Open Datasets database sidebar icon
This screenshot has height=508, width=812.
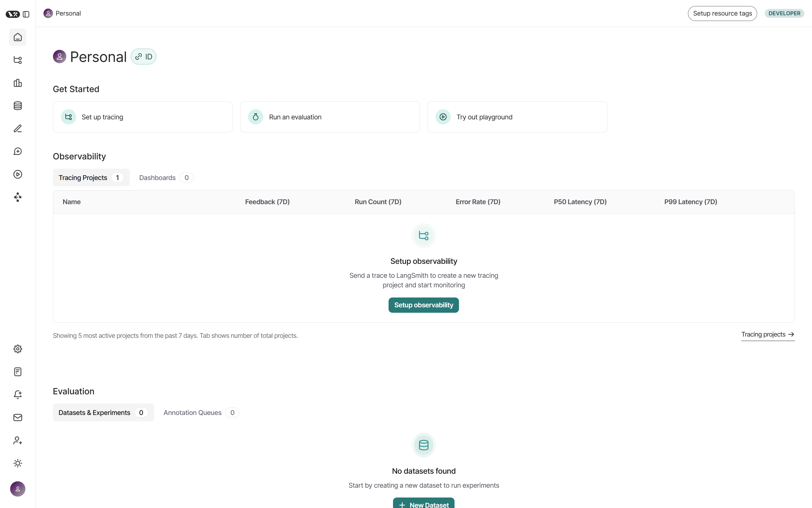[x=18, y=106]
